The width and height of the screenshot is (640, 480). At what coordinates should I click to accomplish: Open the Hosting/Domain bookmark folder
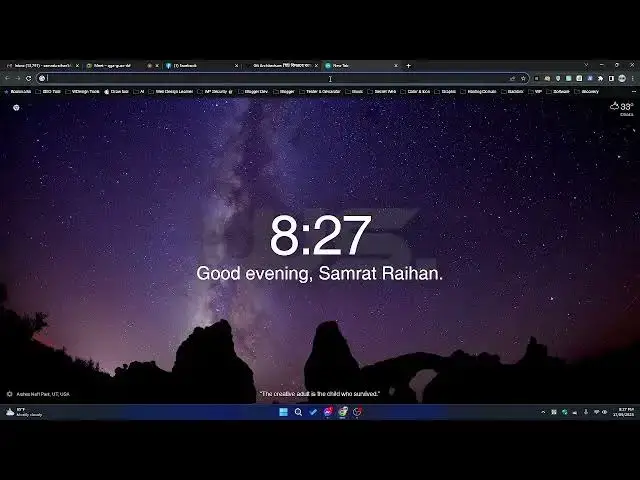[x=478, y=91]
